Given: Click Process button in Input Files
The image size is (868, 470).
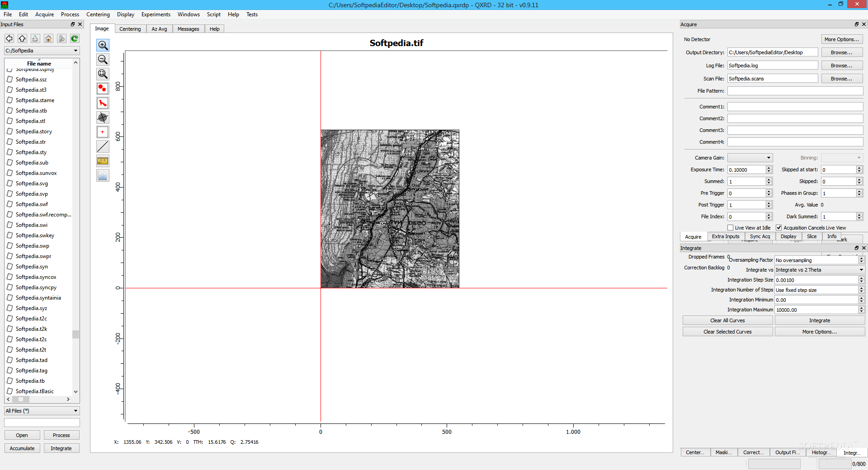Looking at the screenshot, I should coord(61,435).
